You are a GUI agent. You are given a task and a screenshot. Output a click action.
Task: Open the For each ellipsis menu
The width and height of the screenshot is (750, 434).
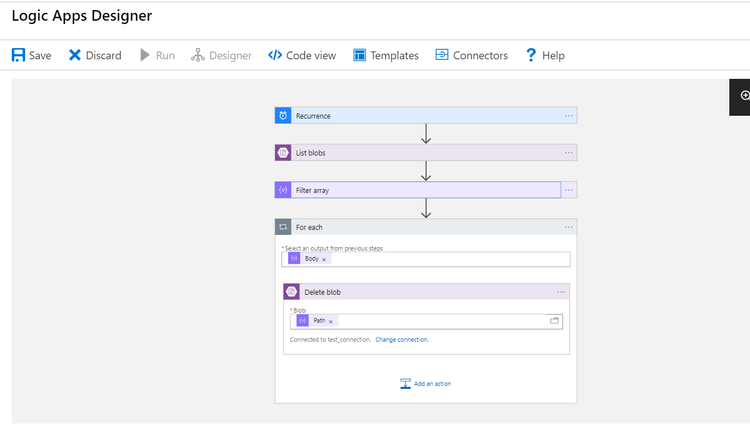[x=568, y=227]
